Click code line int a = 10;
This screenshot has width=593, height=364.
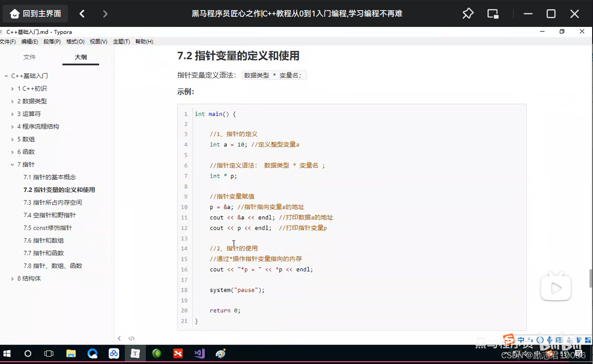(x=229, y=145)
